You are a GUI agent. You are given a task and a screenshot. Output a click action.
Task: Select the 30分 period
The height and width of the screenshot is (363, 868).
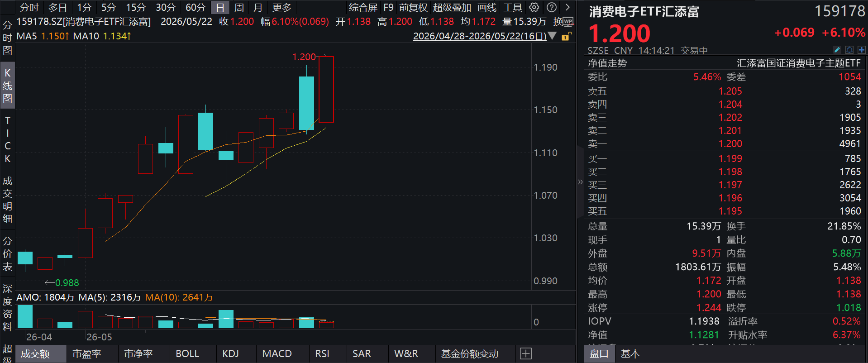[x=166, y=7]
